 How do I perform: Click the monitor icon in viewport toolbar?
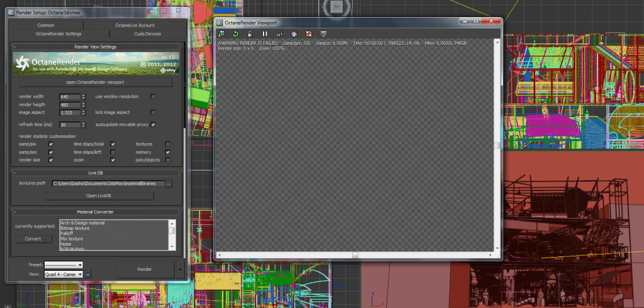pos(323,34)
